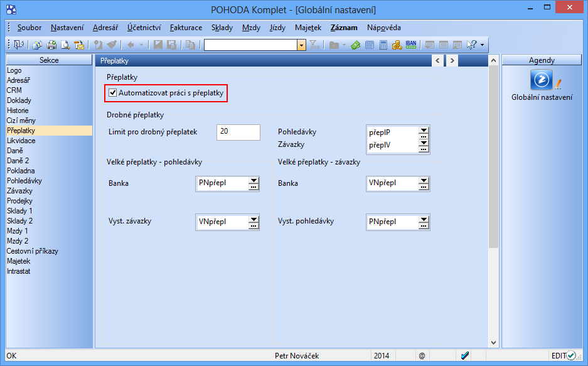
Task: Click the grayed filter funnel toolbar icon
Action: [x=314, y=45]
